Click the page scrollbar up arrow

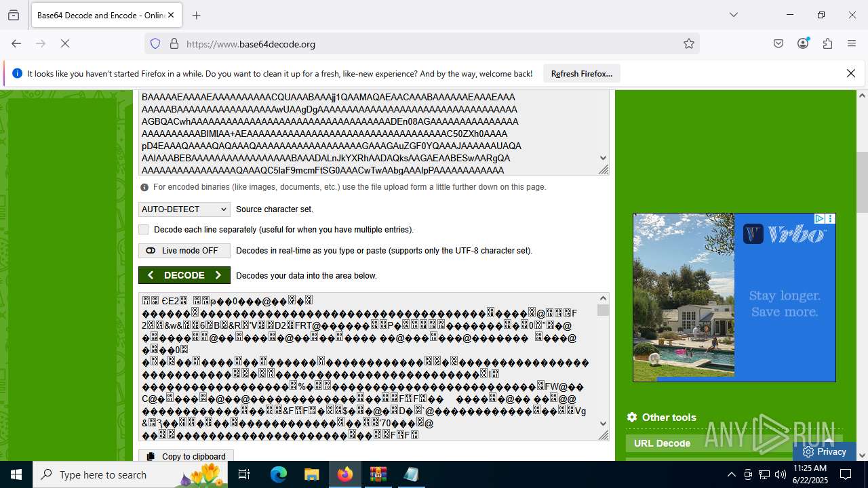pos(863,96)
